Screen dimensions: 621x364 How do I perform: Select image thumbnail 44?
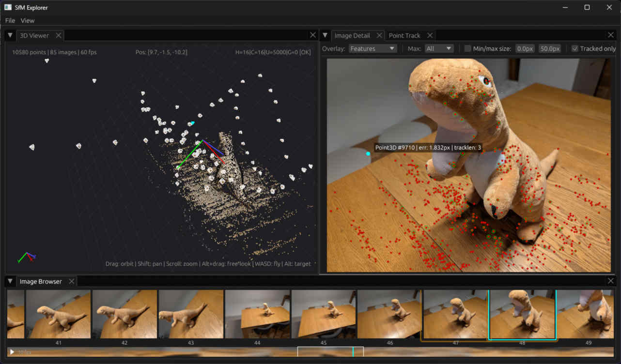[x=257, y=314]
